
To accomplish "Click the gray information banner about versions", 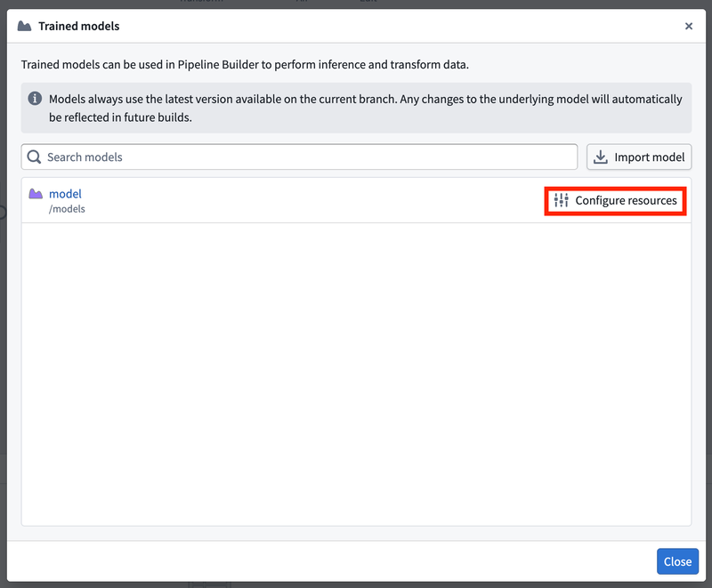I will click(356, 106).
